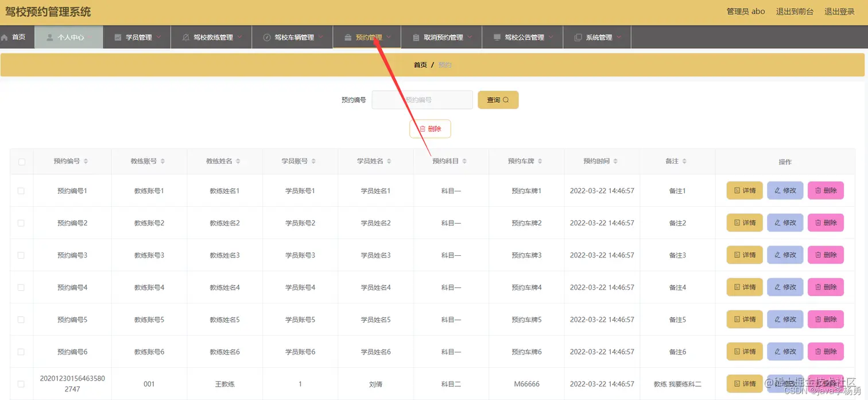This screenshot has height=400, width=868.
Task: Open 详情 for row 预约编号2
Action: pos(745,223)
